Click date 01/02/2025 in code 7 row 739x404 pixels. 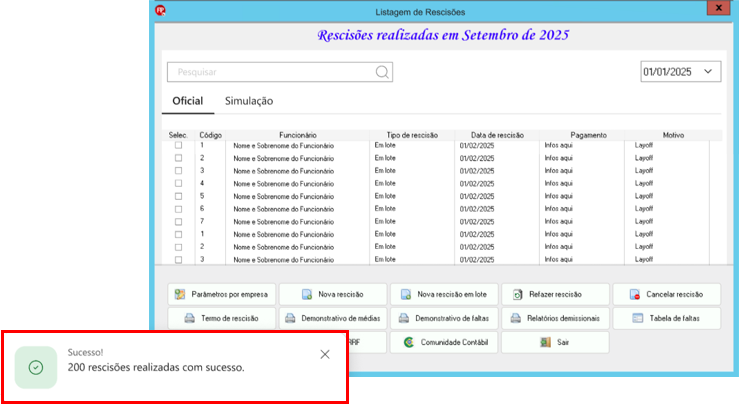[x=477, y=222]
